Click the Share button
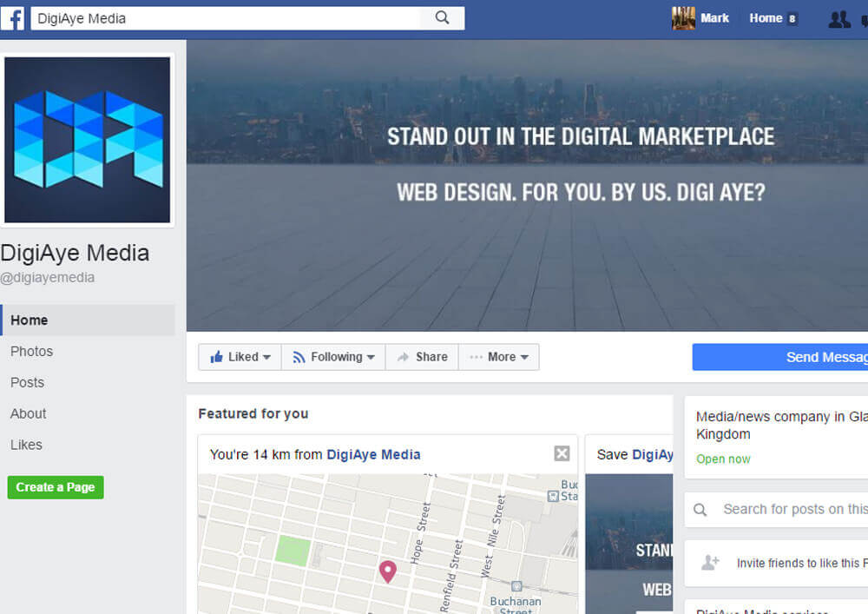Viewport: 868px width, 614px height. pos(422,357)
